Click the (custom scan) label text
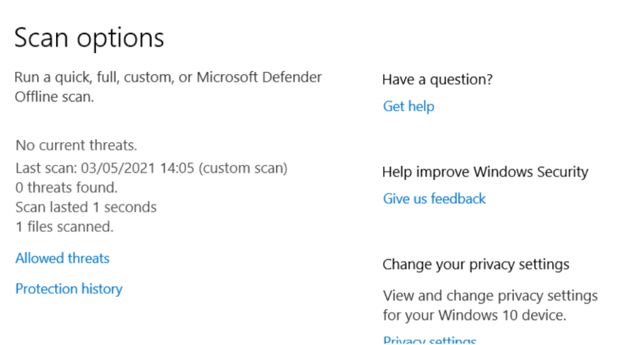Viewport: 644px width, 345px height. coord(243,168)
